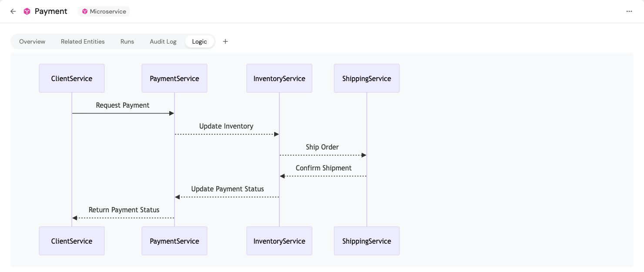Viewport: 644px width, 272px height.
Task: Click the 'Return Payment Status' message label
Action: click(x=124, y=210)
